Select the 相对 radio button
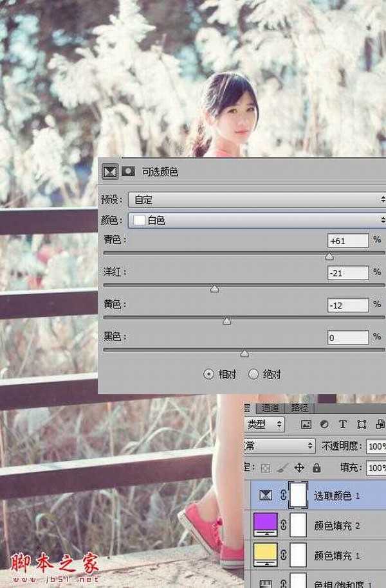 208,374
